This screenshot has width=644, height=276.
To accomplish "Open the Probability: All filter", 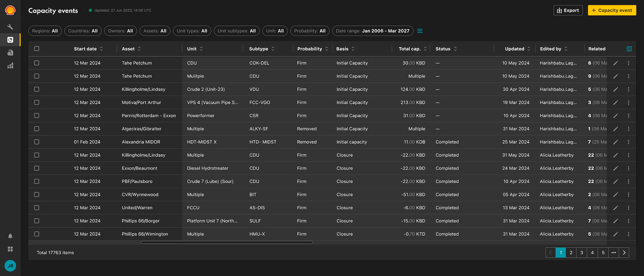I will pos(310,31).
